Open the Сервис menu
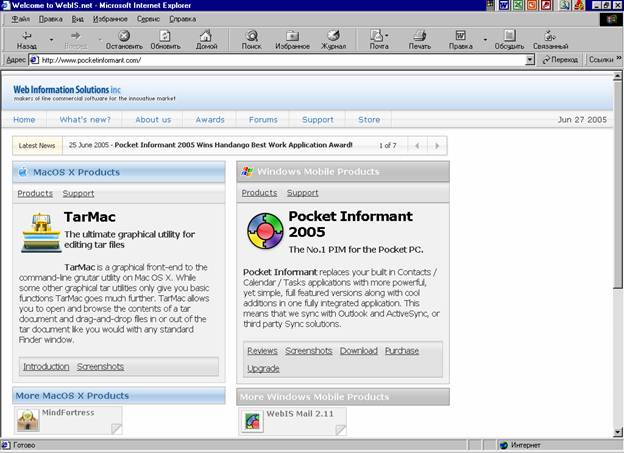The image size is (624, 453). (x=148, y=19)
